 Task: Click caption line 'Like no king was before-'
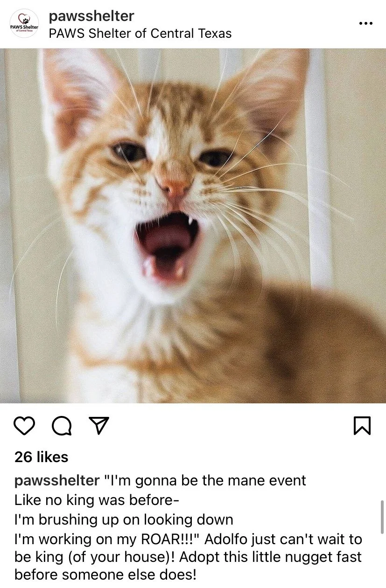(x=97, y=500)
